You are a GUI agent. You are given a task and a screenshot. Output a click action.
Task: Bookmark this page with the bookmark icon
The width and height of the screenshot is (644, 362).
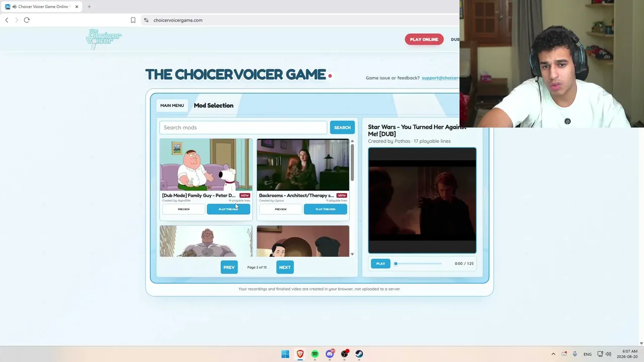point(133,20)
